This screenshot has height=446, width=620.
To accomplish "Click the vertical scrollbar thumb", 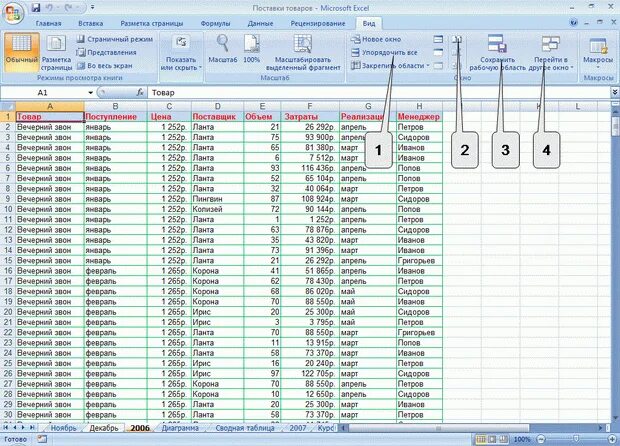I will coord(615,127).
